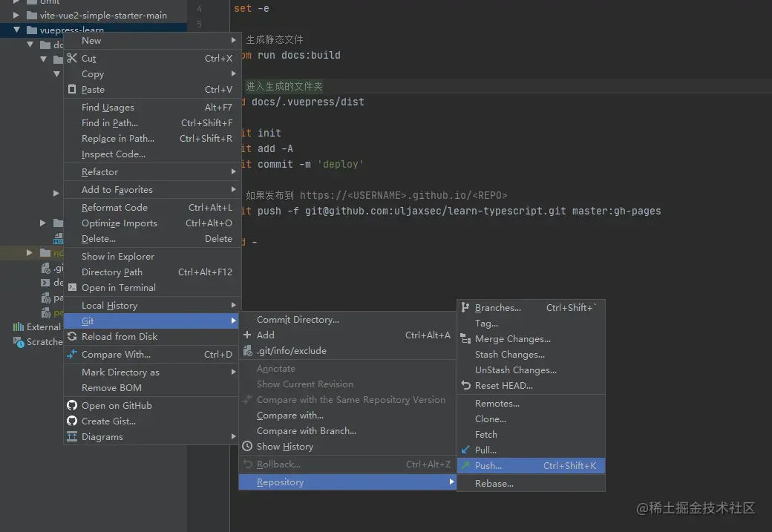Click the blue Pull arrow icon
The image size is (772, 532).
tap(465, 450)
